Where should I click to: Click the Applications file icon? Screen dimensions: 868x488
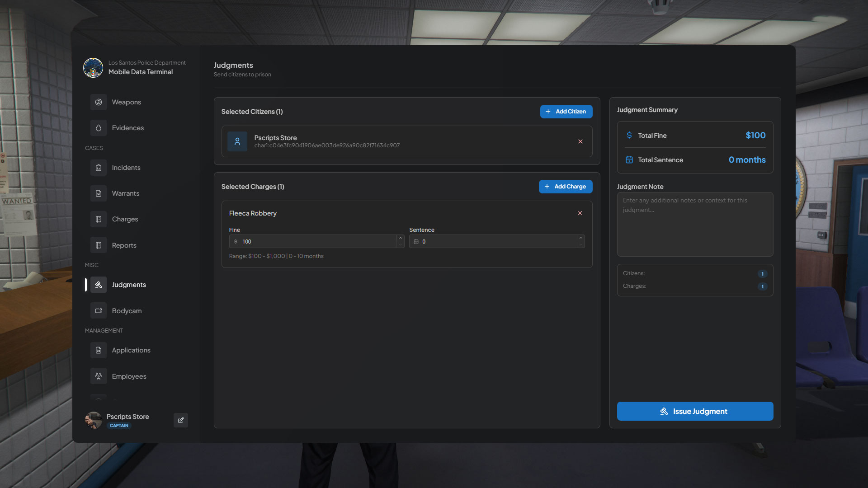click(x=99, y=350)
